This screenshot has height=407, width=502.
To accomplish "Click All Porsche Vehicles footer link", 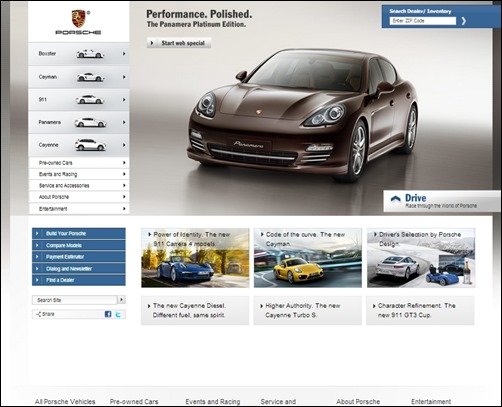I will click(x=65, y=402).
